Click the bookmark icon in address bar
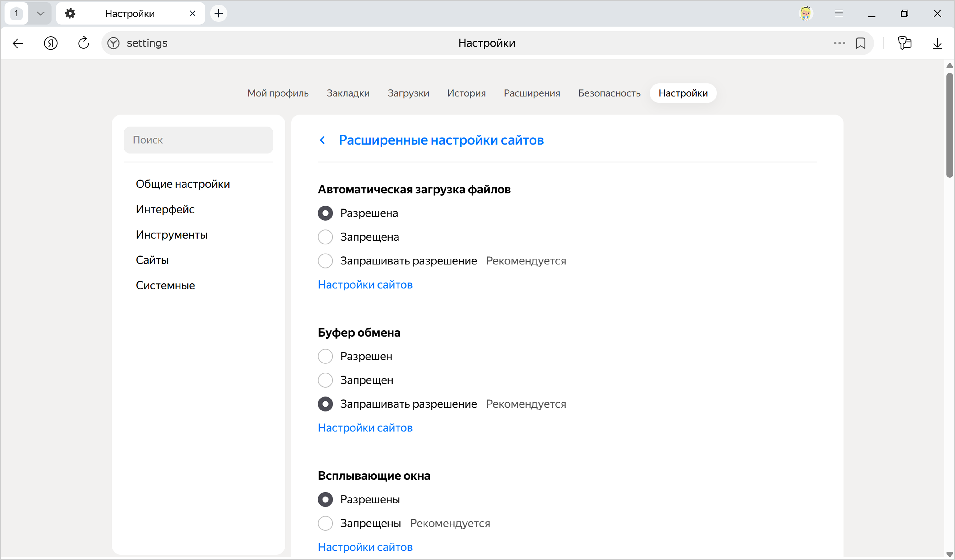 click(860, 43)
